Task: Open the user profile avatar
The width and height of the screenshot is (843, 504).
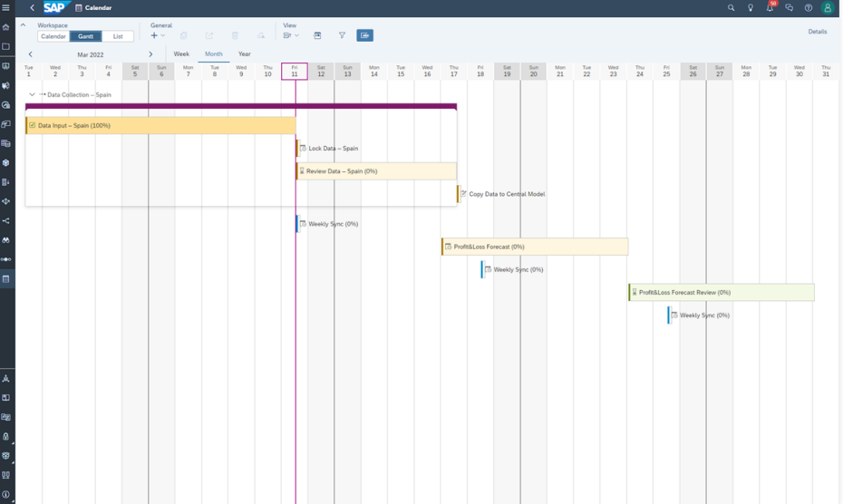Action: pyautogui.click(x=828, y=7)
